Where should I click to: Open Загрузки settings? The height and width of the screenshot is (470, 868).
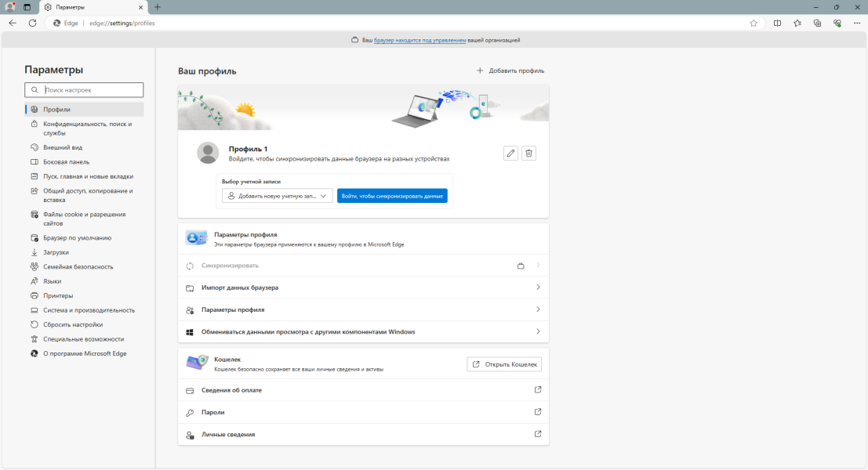pos(84,252)
